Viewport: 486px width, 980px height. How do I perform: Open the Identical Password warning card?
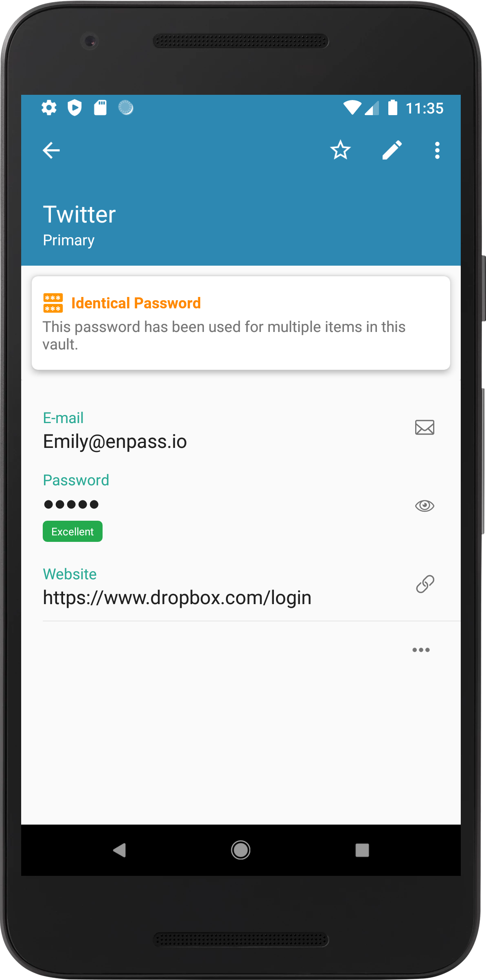[x=241, y=323]
